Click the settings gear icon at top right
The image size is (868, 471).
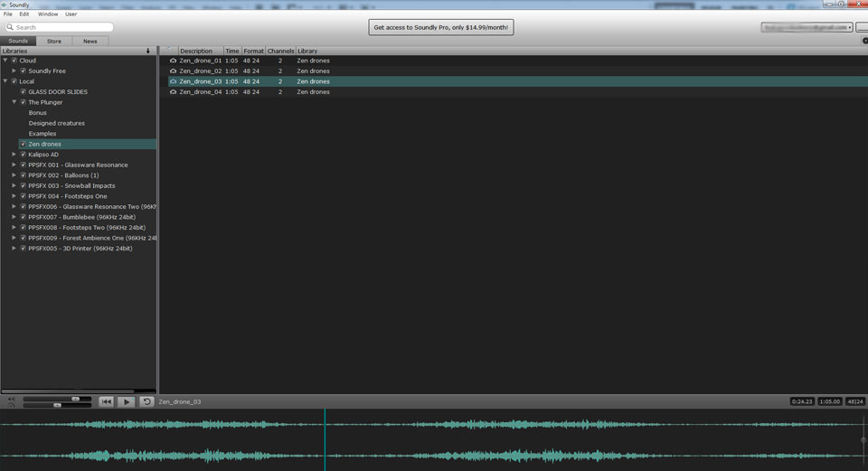click(864, 41)
